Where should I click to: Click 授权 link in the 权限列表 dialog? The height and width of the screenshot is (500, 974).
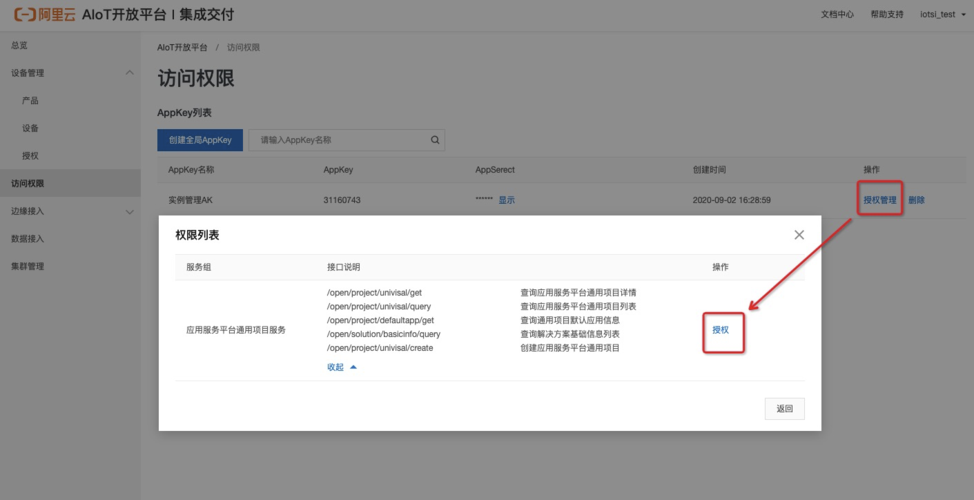click(x=721, y=330)
